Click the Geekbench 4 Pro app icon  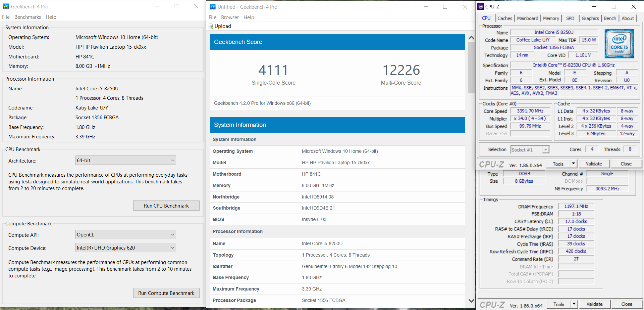coord(6,6)
